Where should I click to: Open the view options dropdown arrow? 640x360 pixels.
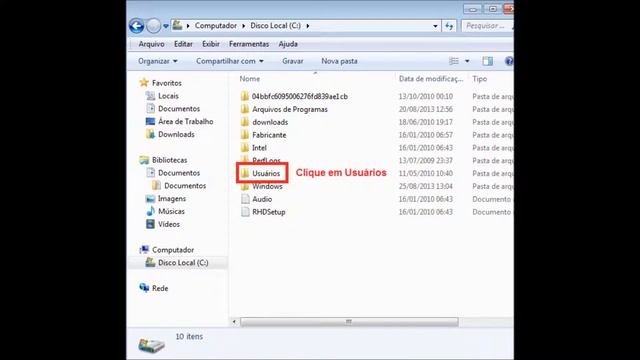point(467,61)
